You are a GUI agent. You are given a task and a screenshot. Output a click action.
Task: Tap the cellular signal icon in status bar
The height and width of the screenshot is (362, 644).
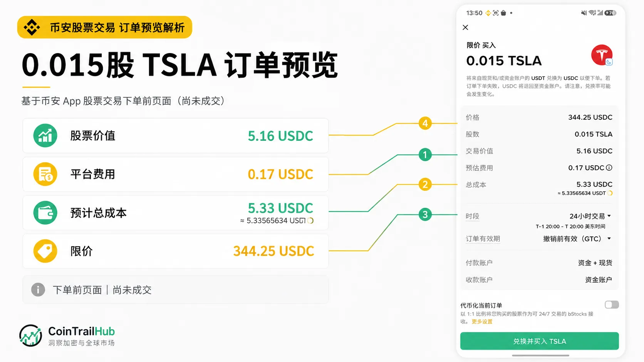point(600,13)
